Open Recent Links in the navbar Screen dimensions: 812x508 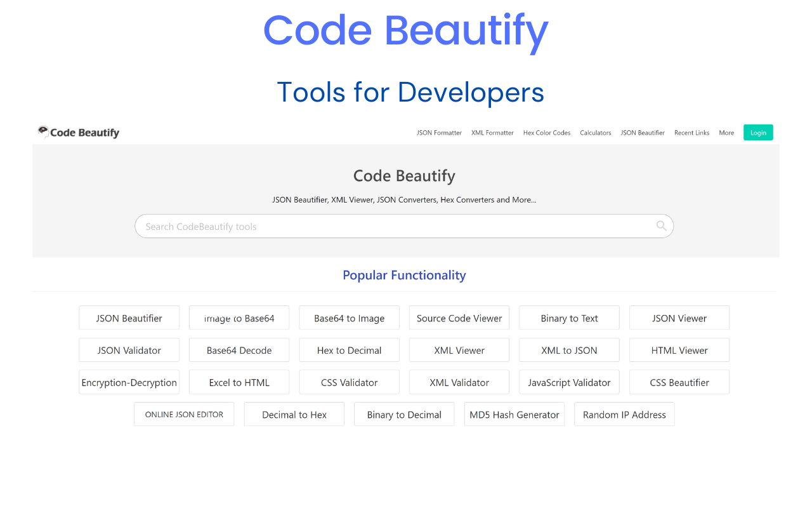tap(691, 133)
